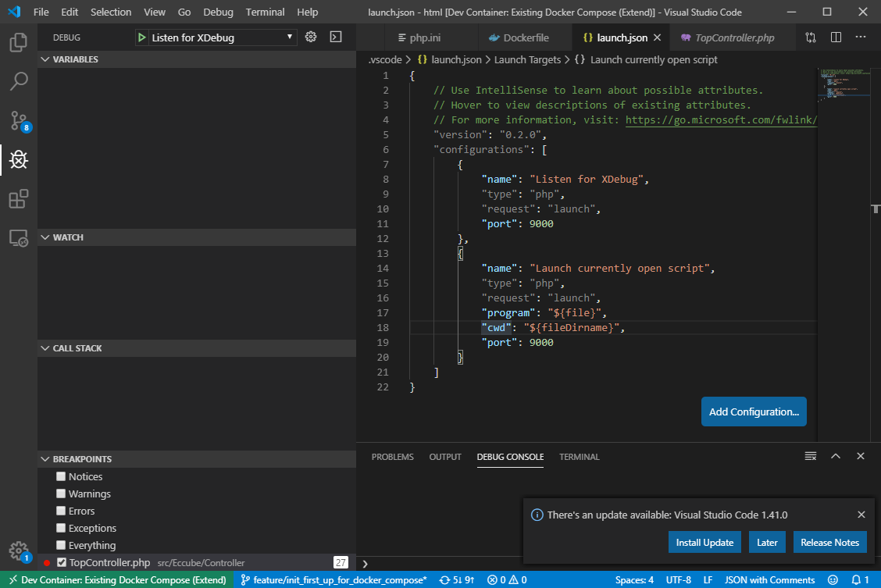Maximize the bottom panel with chevron
This screenshot has height=588, width=881.
[x=836, y=456]
